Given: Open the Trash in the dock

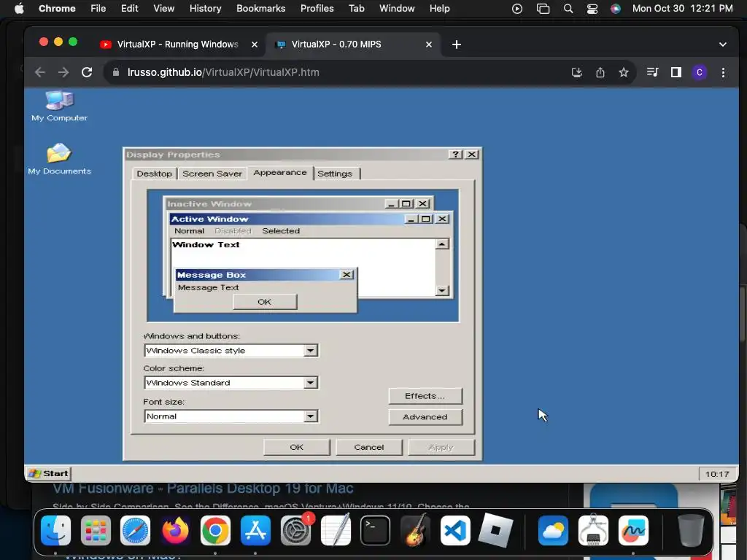Looking at the screenshot, I should click(691, 530).
